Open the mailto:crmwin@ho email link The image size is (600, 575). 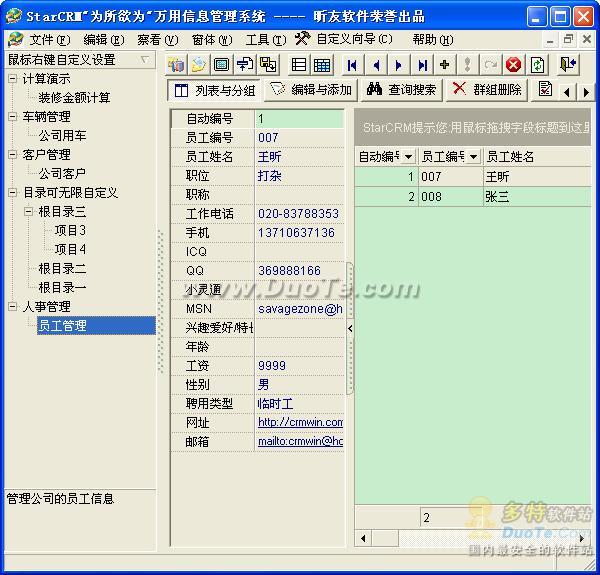(300, 441)
